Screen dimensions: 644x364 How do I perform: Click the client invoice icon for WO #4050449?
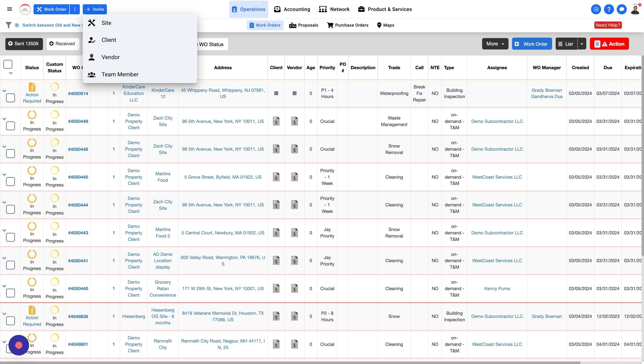pos(276,121)
